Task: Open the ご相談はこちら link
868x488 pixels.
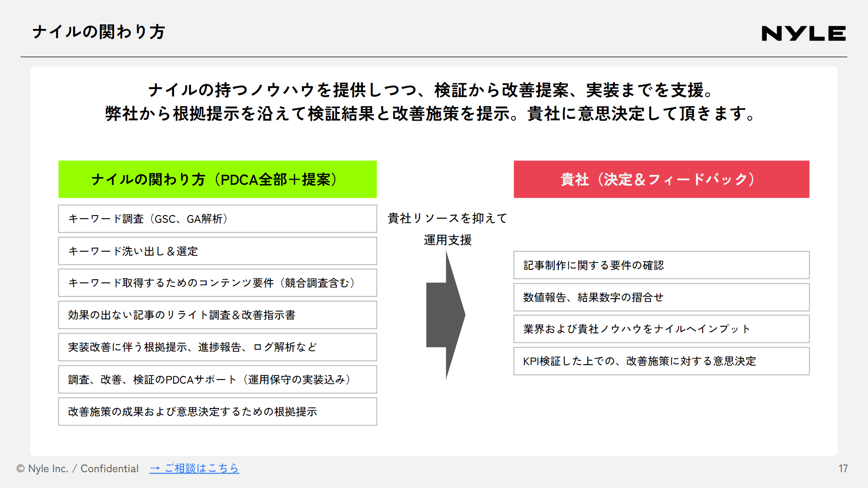Action: [x=194, y=469]
